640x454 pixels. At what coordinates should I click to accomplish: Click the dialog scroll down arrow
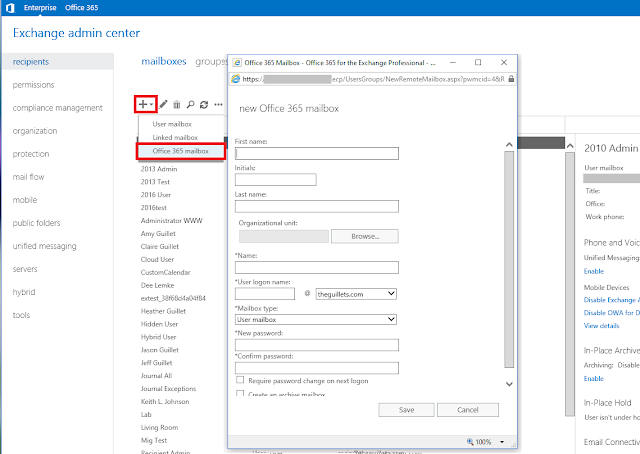(x=509, y=384)
